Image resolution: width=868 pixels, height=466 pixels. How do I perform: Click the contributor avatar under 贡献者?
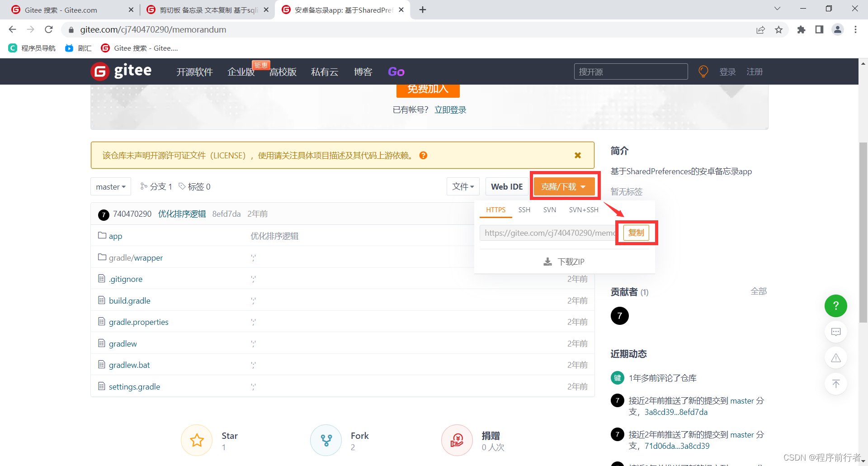click(620, 316)
